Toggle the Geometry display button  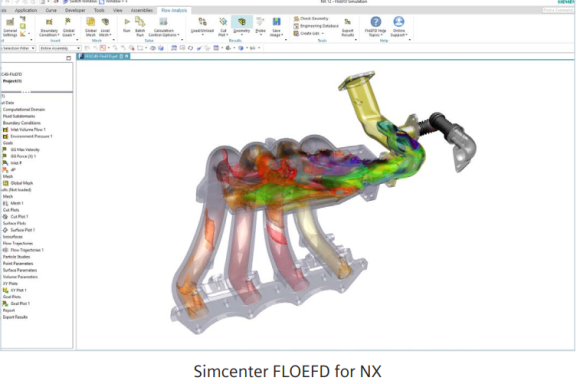(242, 25)
